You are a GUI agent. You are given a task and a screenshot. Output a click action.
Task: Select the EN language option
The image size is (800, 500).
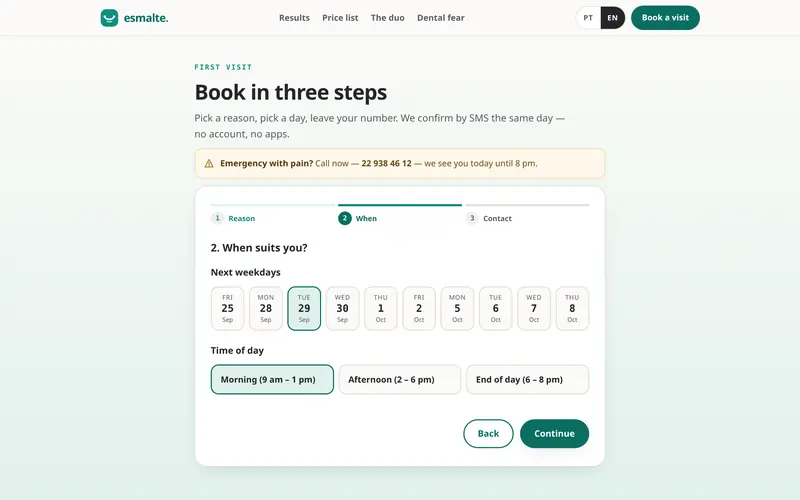613,18
